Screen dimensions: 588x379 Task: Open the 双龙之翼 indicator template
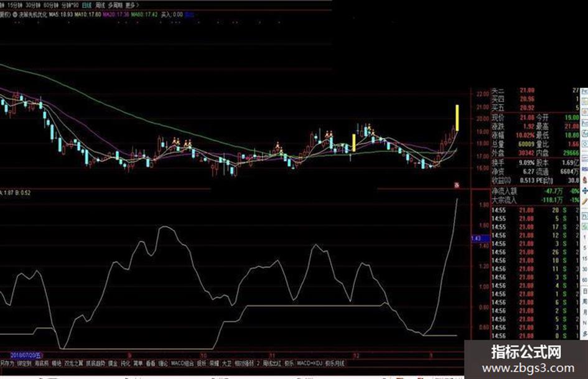73,363
